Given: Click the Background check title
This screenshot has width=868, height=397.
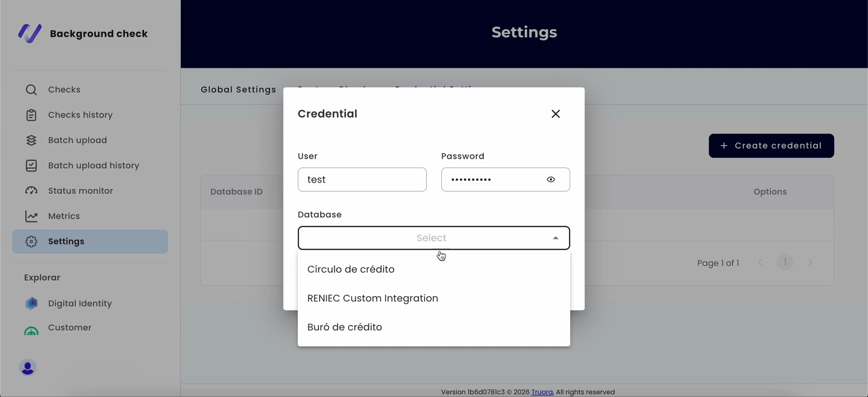Looking at the screenshot, I should point(99,34).
